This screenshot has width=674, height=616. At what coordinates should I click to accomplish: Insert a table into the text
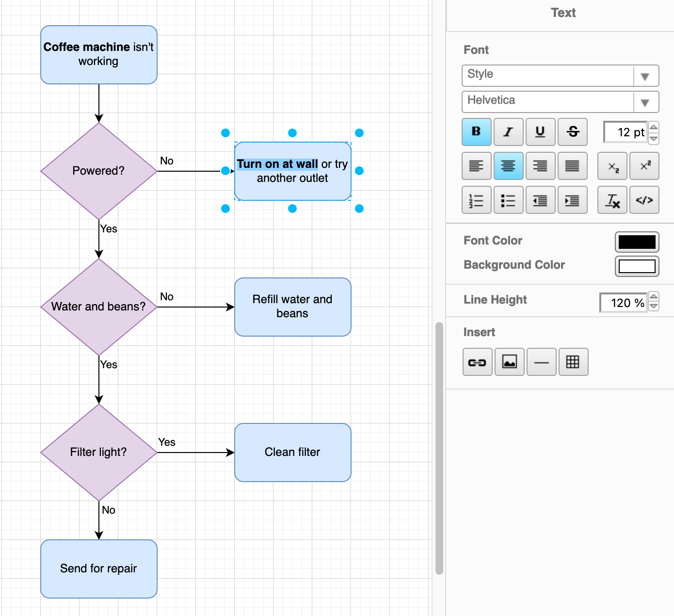pos(574,362)
